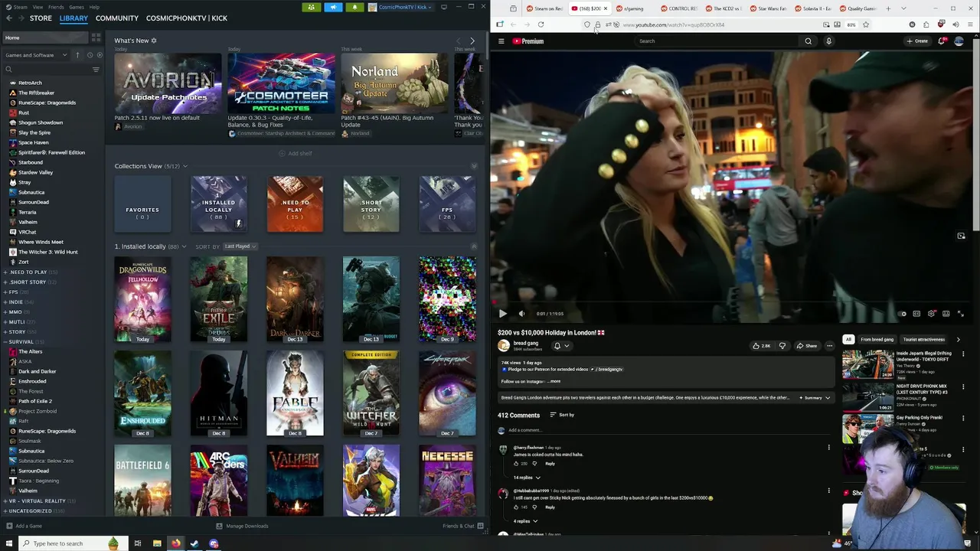Dislike the YouTube video
Image resolution: width=980 pixels, height=551 pixels.
[x=782, y=346]
